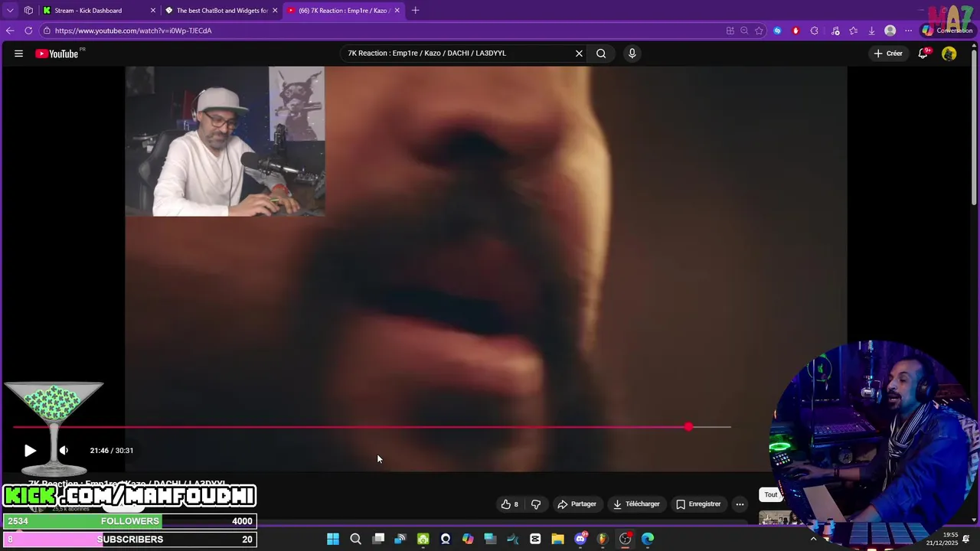The height and width of the screenshot is (551, 980).
Task: Open browser tab actions workspace icon
Action: (28, 11)
